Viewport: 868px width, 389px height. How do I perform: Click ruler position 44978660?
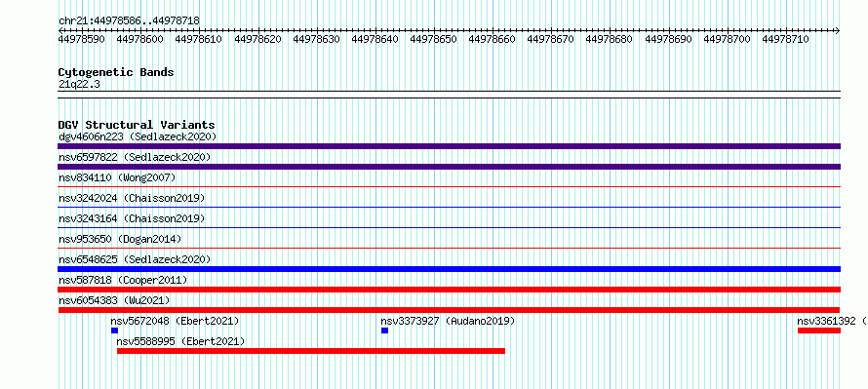pos(493,39)
